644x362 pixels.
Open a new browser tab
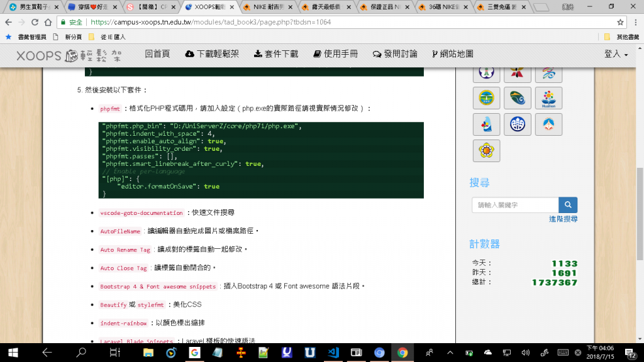(x=541, y=7)
